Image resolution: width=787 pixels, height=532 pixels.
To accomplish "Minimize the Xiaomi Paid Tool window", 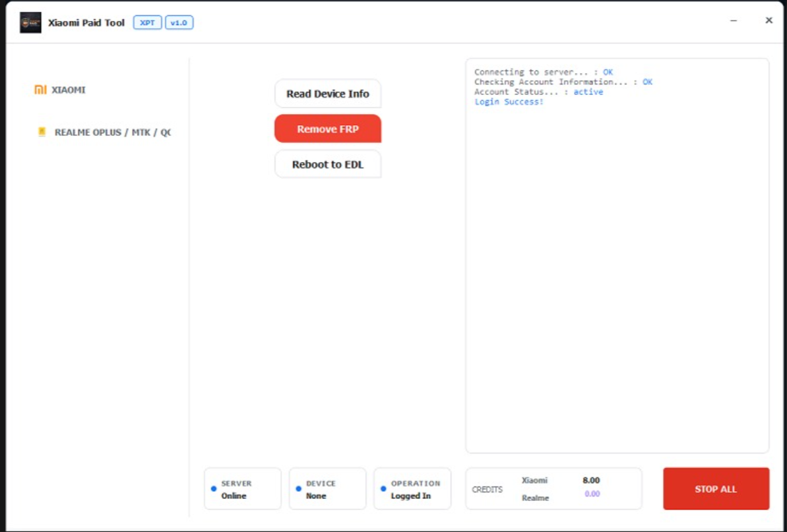I will click(x=734, y=20).
